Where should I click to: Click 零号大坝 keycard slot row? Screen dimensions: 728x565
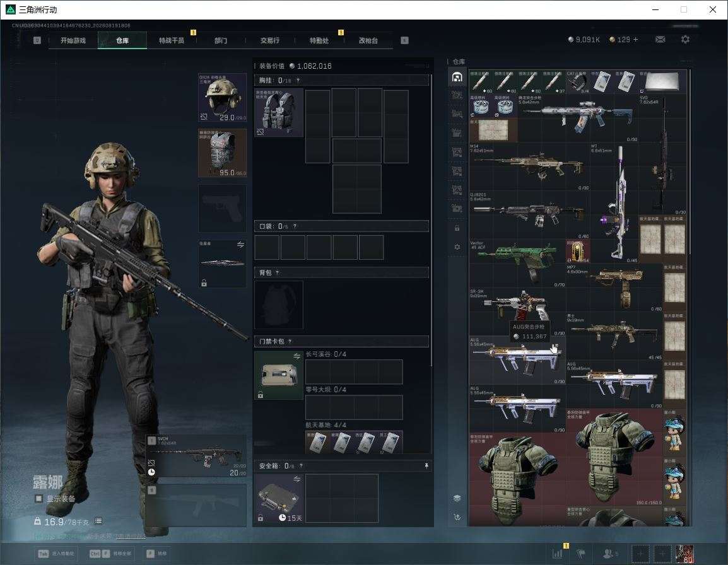click(354, 407)
